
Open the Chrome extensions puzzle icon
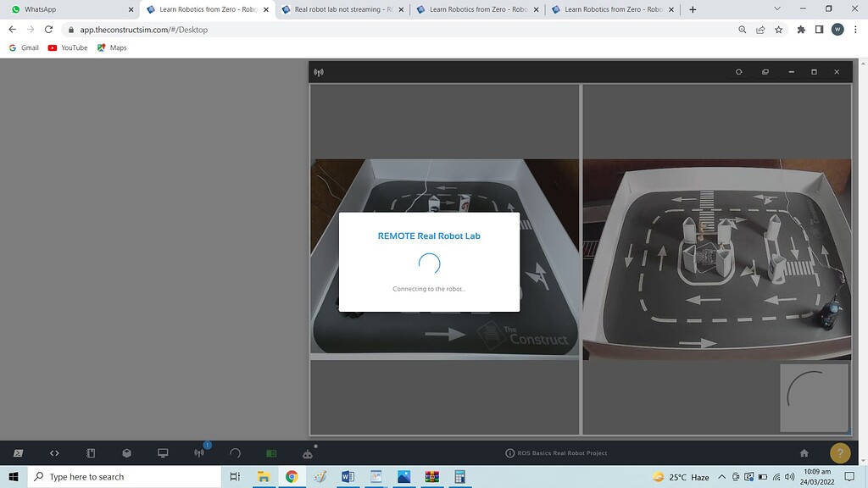(801, 30)
